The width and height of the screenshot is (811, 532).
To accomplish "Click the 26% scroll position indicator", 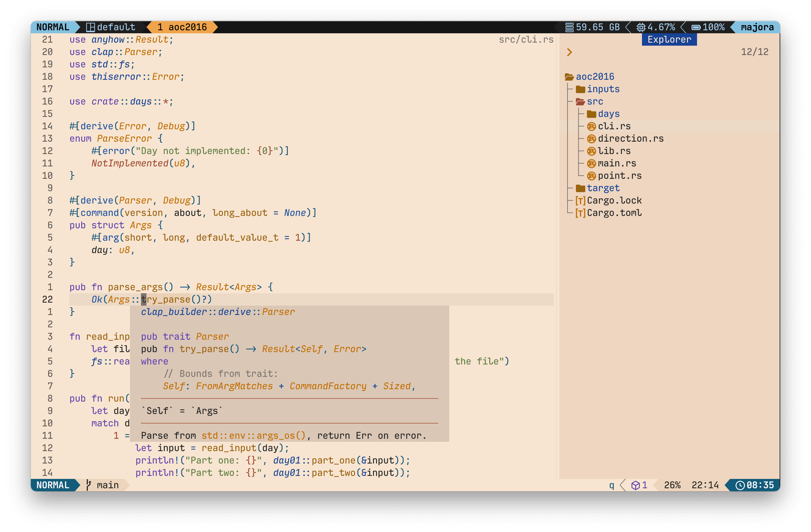I will (x=672, y=485).
